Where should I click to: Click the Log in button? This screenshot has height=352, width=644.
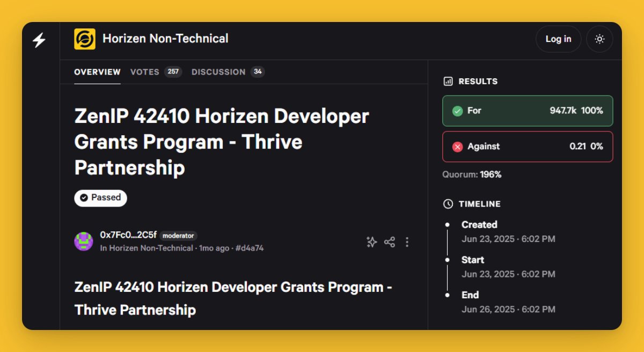pyautogui.click(x=558, y=39)
